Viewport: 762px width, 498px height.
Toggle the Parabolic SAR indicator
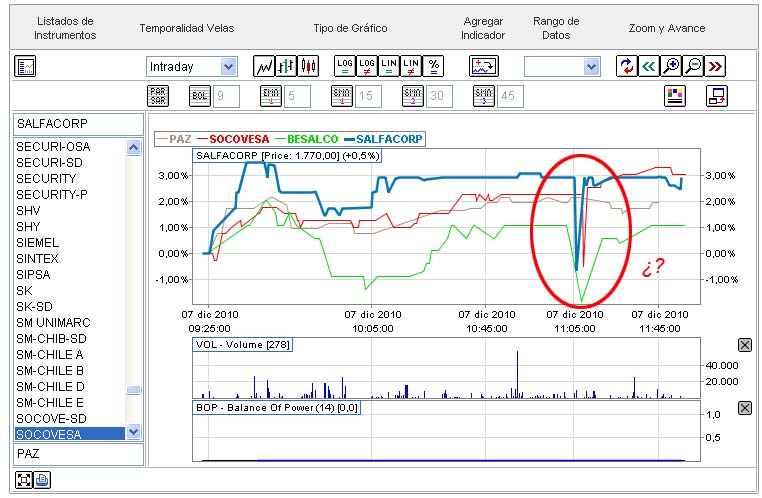coord(158,96)
